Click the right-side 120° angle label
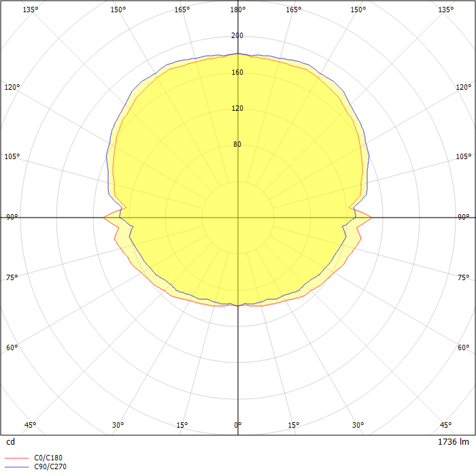The width and height of the screenshot is (476, 476). (464, 87)
